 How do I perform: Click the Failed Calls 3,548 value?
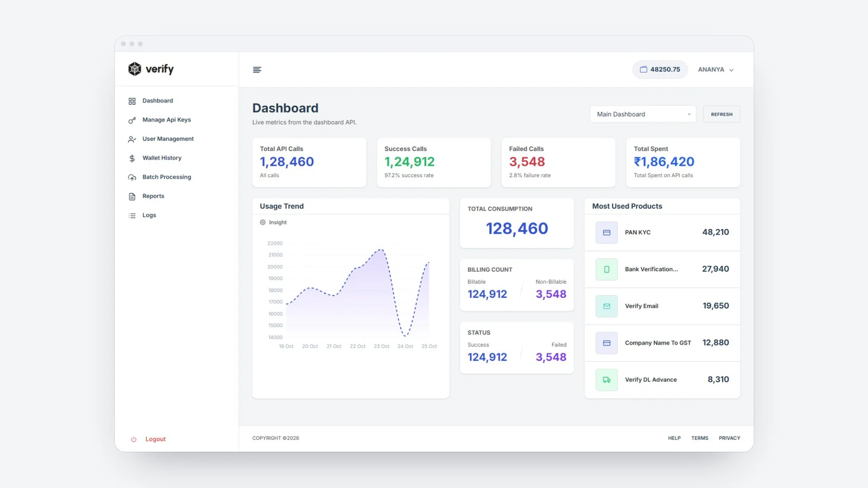pyautogui.click(x=527, y=162)
